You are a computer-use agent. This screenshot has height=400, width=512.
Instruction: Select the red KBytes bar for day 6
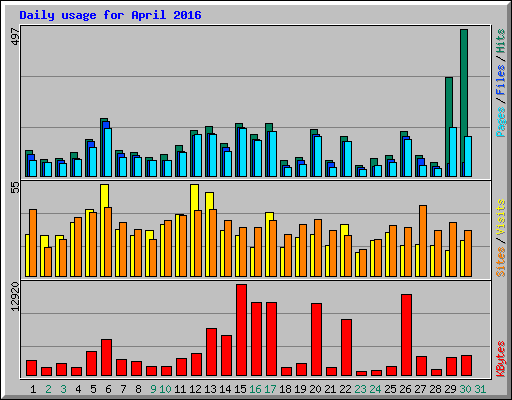(x=107, y=358)
